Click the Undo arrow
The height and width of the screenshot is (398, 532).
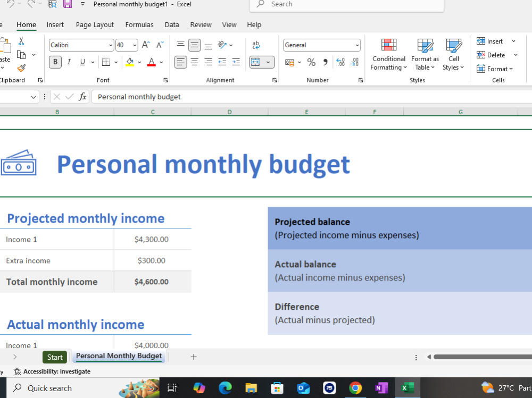[11, 4]
